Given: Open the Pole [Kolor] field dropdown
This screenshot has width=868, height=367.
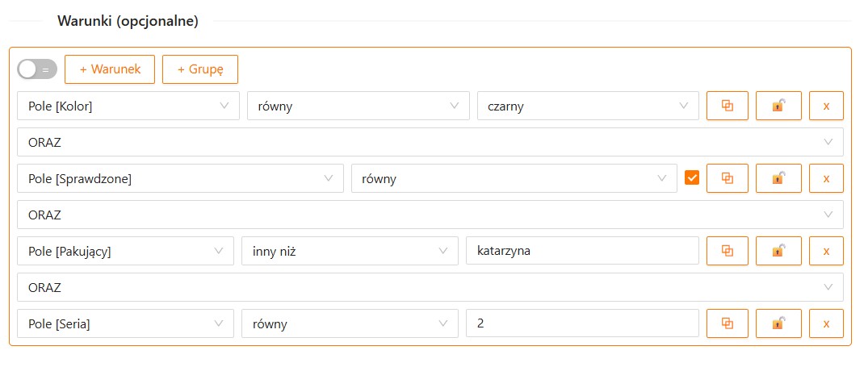Looking at the screenshot, I should tap(128, 106).
